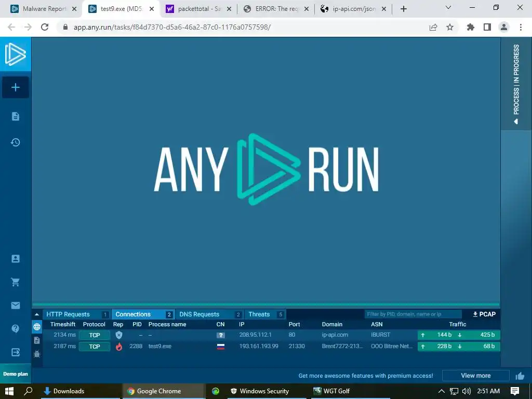Click the OOO Bitree Net ASN cell
532x399 pixels.
tap(392, 346)
